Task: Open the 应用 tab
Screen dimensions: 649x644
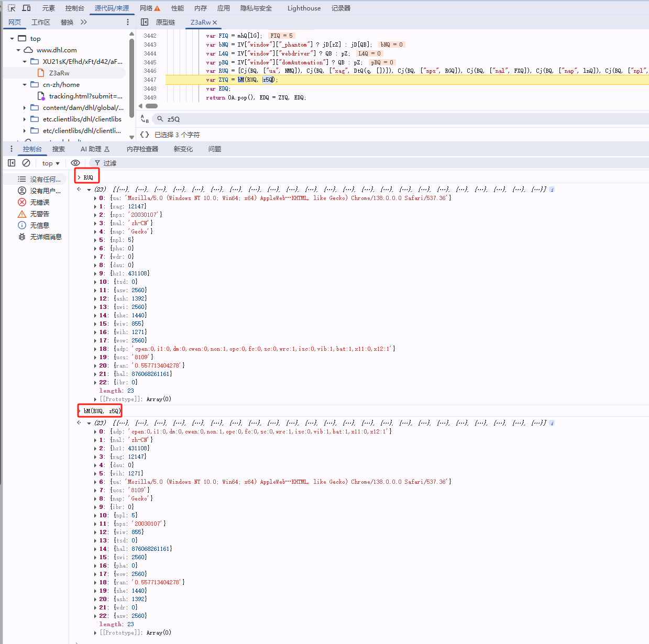Action: [224, 8]
